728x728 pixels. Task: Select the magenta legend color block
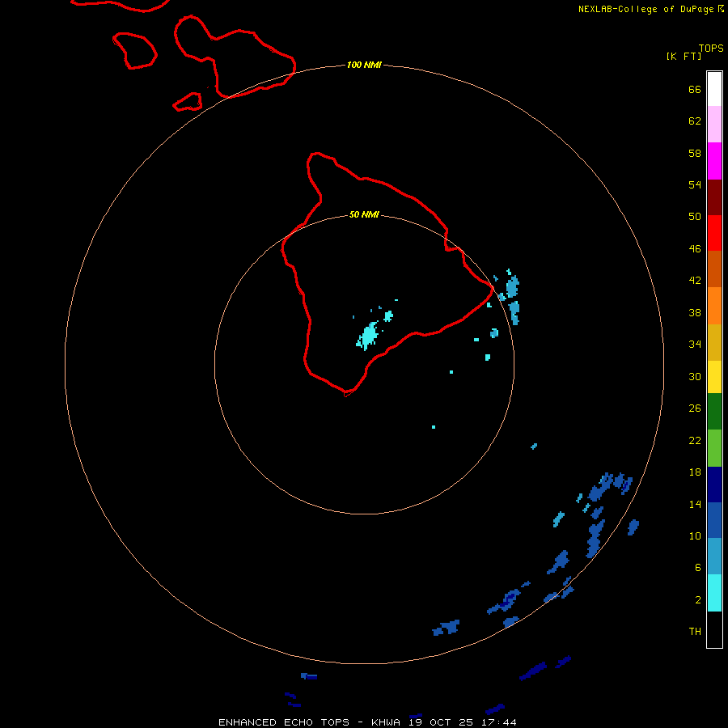714,161
